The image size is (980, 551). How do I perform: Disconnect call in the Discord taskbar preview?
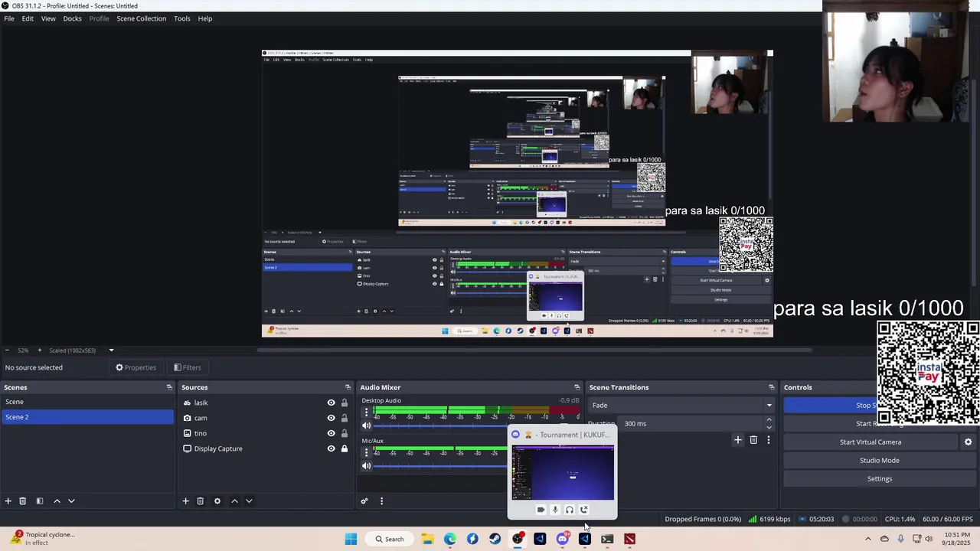coord(584,510)
